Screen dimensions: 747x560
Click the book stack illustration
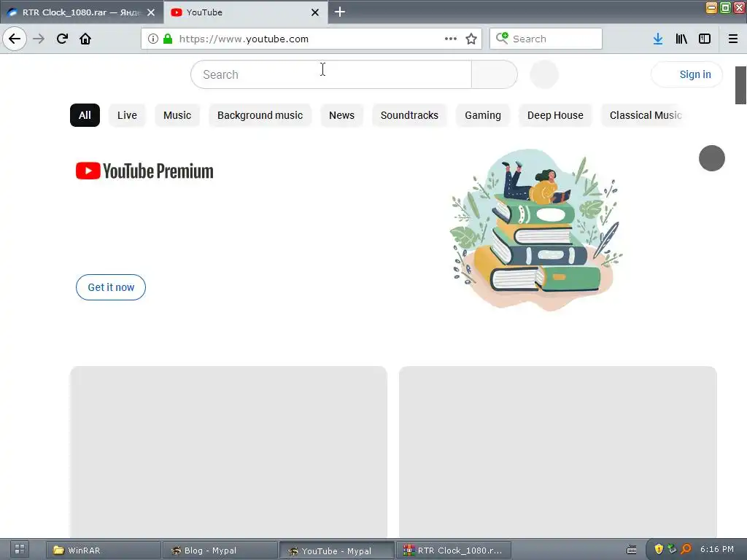536,230
